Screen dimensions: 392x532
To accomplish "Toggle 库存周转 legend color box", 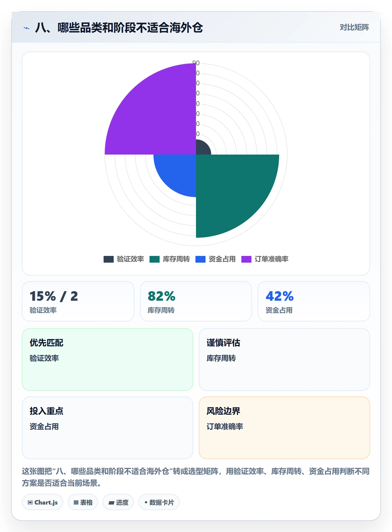I will coord(155,259).
